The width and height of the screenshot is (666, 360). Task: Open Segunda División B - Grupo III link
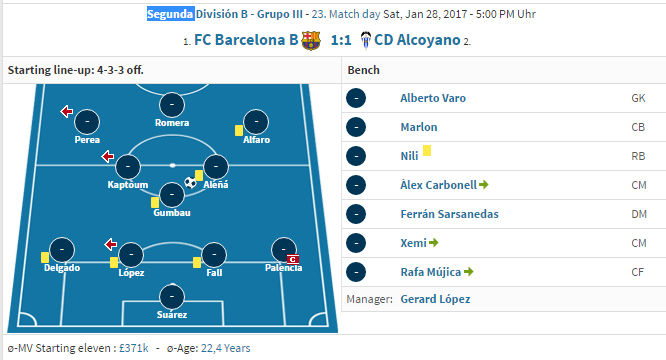[225, 14]
